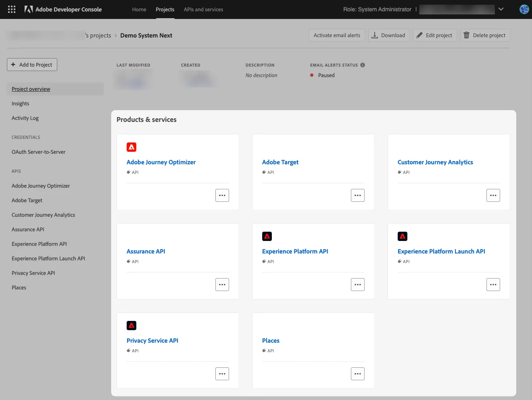Open more options on Privacy Service API card
This screenshot has height=400, width=532.
tap(222, 374)
